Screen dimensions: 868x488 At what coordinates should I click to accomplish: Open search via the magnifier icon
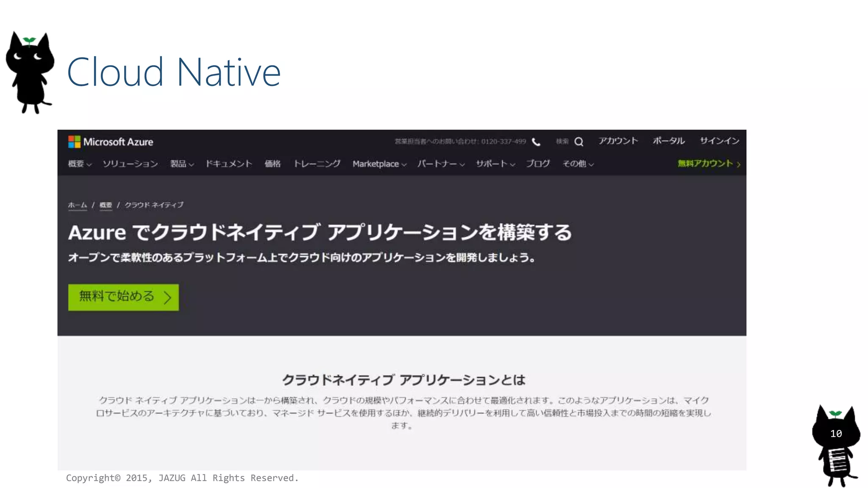(x=579, y=141)
